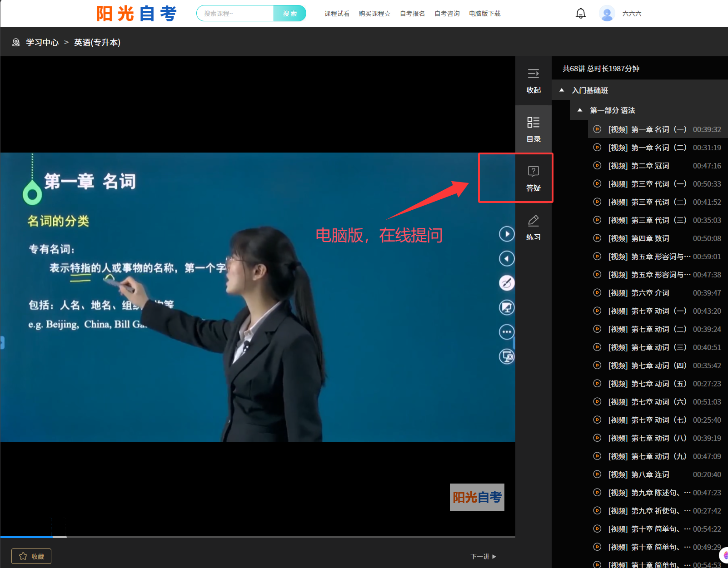Click the notification bell icon
Viewport: 728px width, 568px height.
[580, 14]
